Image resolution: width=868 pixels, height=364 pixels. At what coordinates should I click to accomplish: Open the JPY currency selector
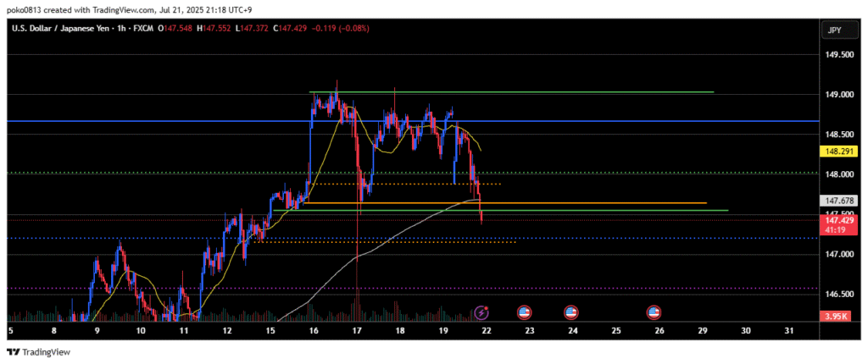point(834,30)
